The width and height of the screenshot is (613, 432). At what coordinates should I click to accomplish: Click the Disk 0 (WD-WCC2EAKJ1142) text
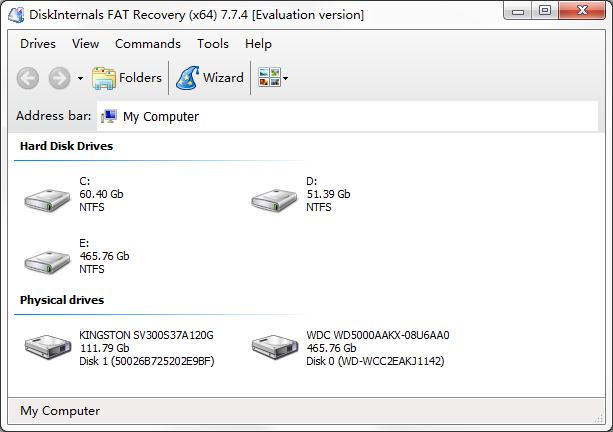tap(375, 361)
